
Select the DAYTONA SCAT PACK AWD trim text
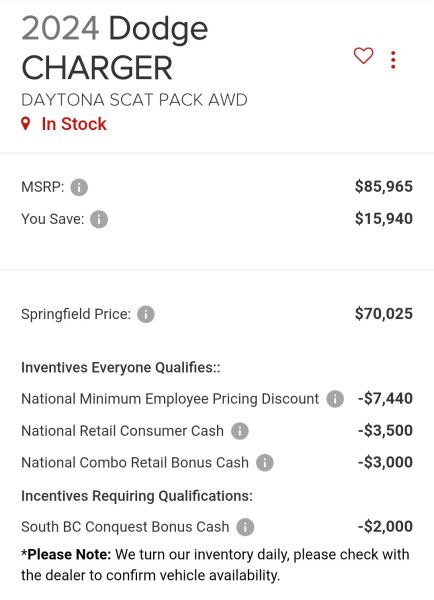(x=134, y=100)
